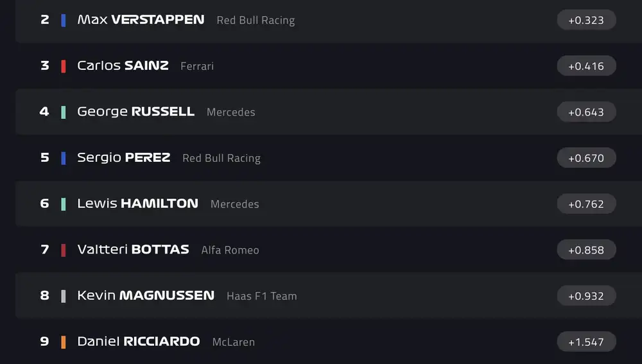642x364 pixels.
Task: Select Carlos Sainz's driver name
Action: pos(123,65)
